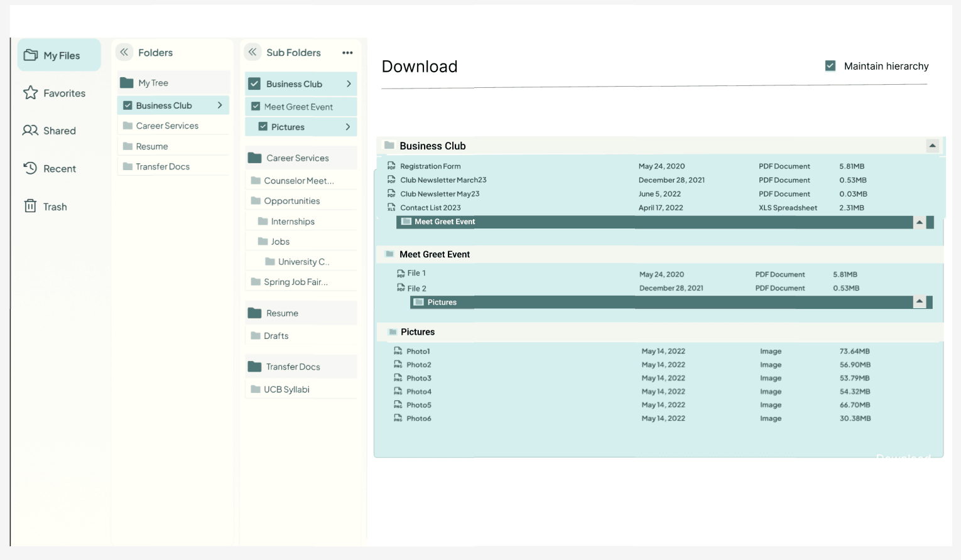Uncheck Business Club in Sub Folders panel
Image resolution: width=961 pixels, height=560 pixels.
pyautogui.click(x=254, y=83)
